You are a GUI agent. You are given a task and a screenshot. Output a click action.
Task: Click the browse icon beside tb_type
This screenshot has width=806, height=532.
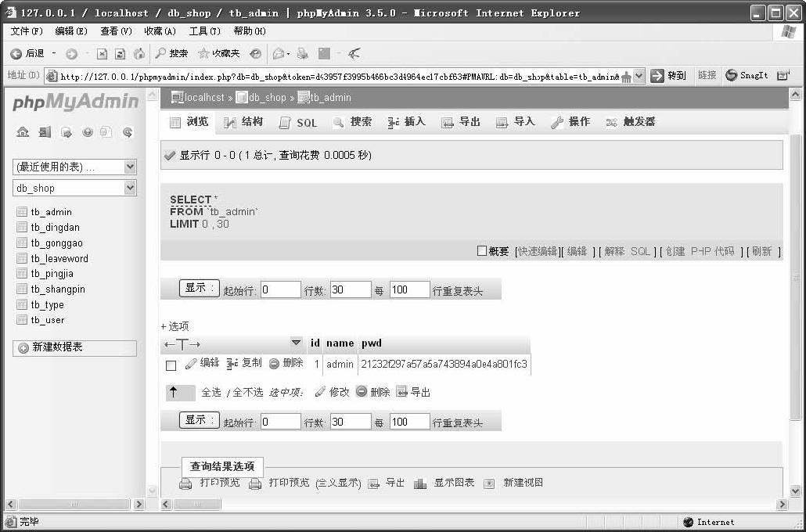point(22,304)
